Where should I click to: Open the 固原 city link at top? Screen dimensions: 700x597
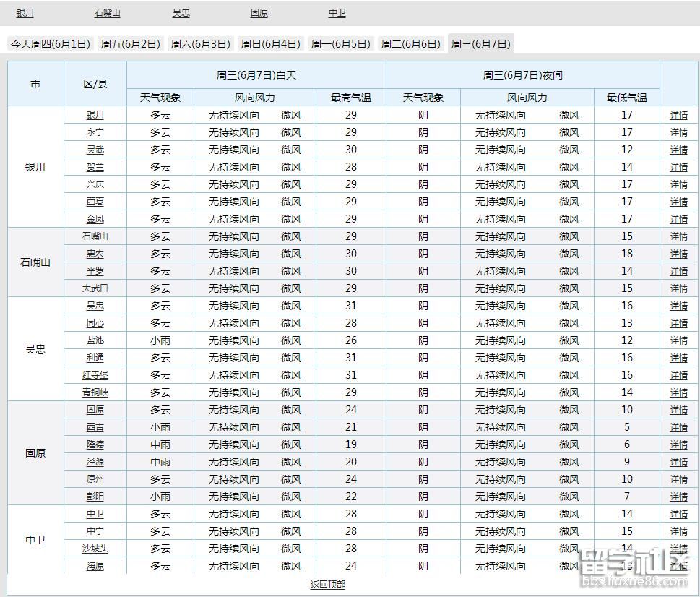(x=259, y=12)
